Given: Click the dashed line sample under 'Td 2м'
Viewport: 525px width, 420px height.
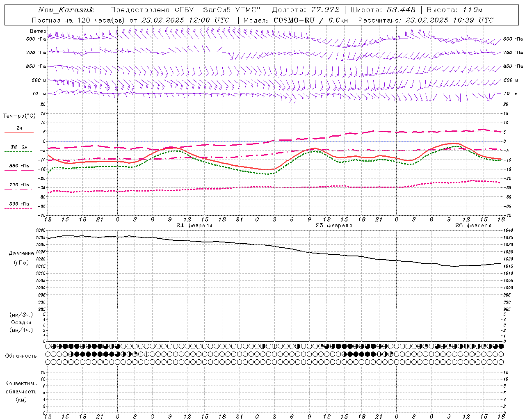Looking at the screenshot, I should tap(18, 152).
